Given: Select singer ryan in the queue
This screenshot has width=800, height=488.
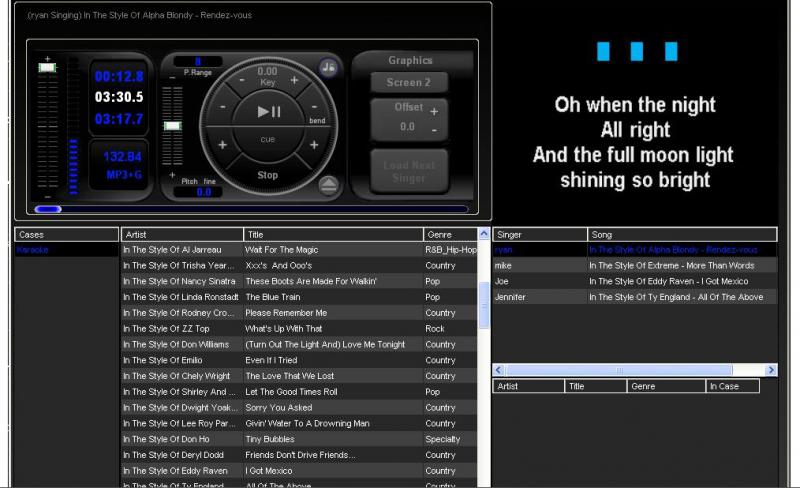Looking at the screenshot, I should [x=503, y=250].
